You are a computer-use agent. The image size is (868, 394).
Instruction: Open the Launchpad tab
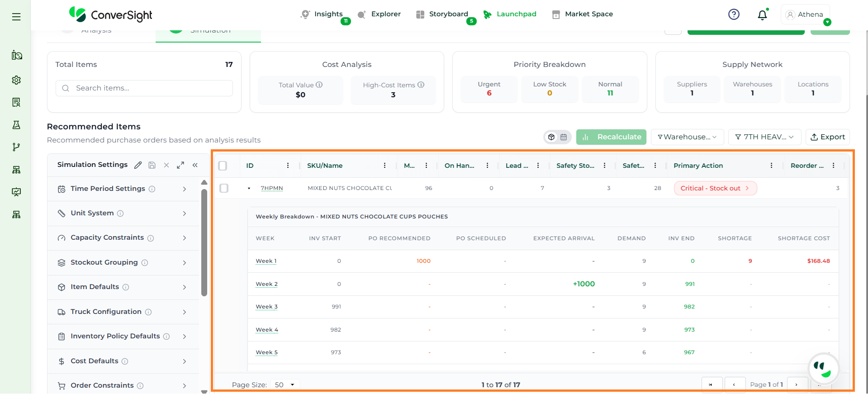point(510,14)
